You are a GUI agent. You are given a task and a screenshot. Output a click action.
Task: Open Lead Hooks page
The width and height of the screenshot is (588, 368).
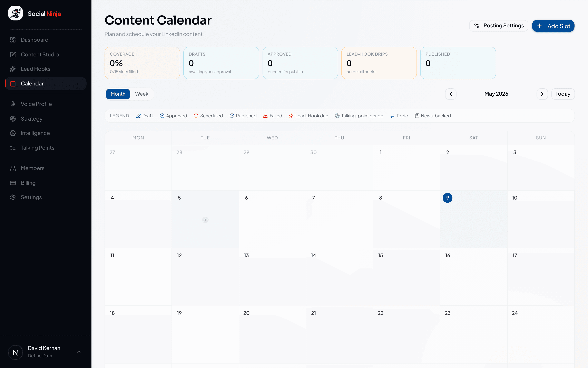46,69
